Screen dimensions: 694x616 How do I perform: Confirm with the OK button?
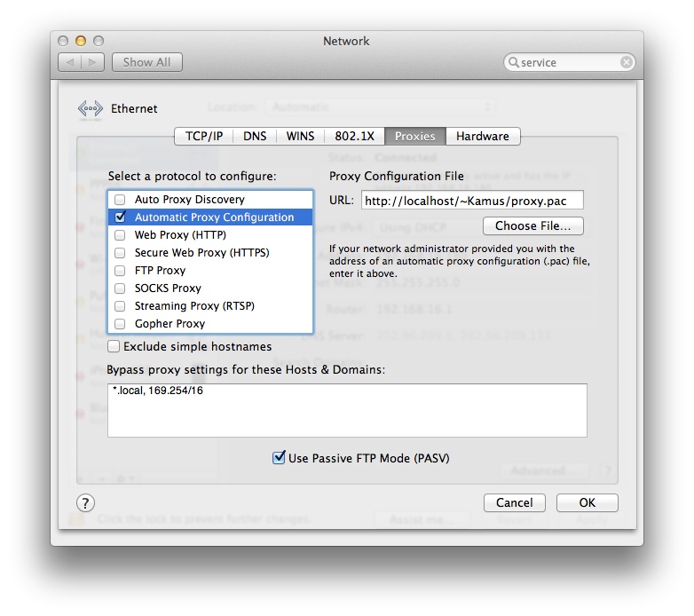[x=587, y=502]
